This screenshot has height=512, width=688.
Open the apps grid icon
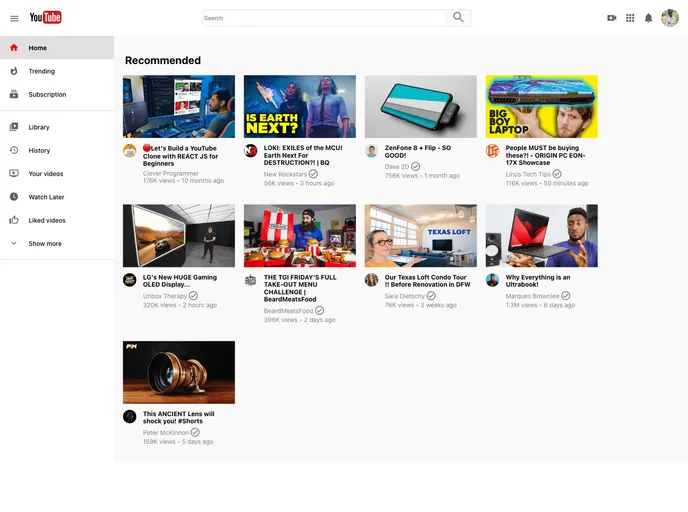tap(630, 18)
